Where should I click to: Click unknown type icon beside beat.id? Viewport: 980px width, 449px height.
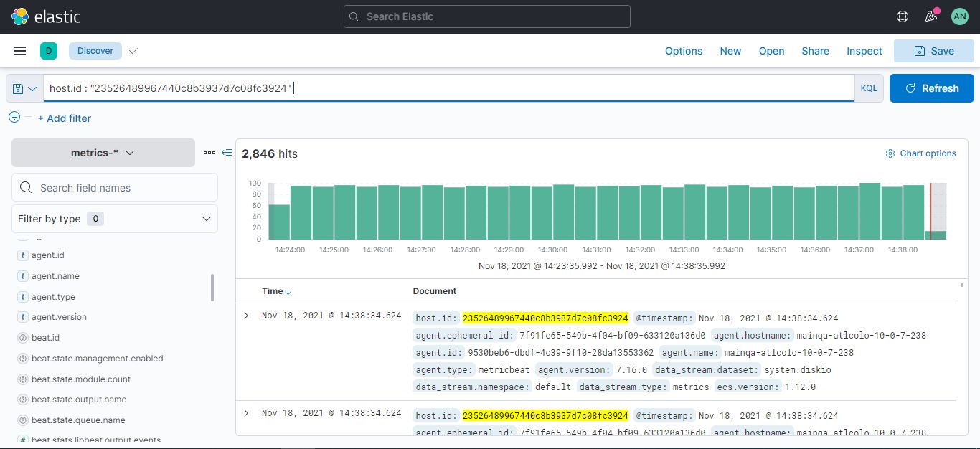pyautogui.click(x=23, y=338)
